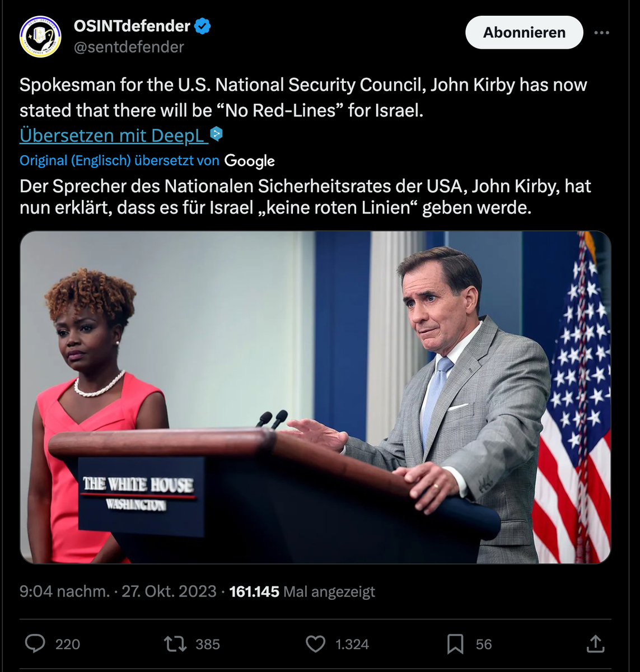Screen dimensions: 640x672
Task: Click the 9:04 nachm. timestamp
Action: click(x=64, y=591)
